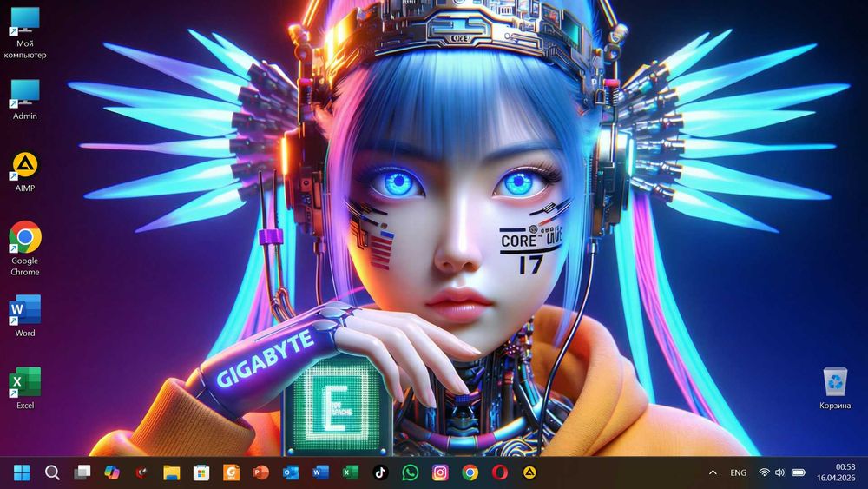Screen dimensions: 868x489
Task: Click the speaker volume icon in tray
Action: pos(780,472)
